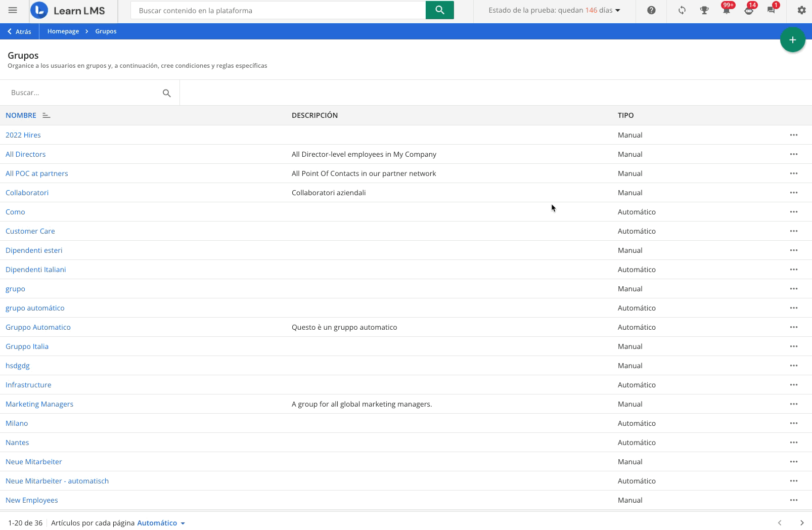Click the refresh/sync icon in top bar
This screenshot has width=812, height=530.
(x=682, y=10)
